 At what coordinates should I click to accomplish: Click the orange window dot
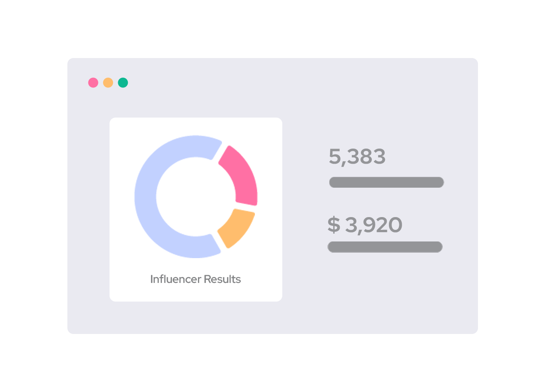click(108, 83)
